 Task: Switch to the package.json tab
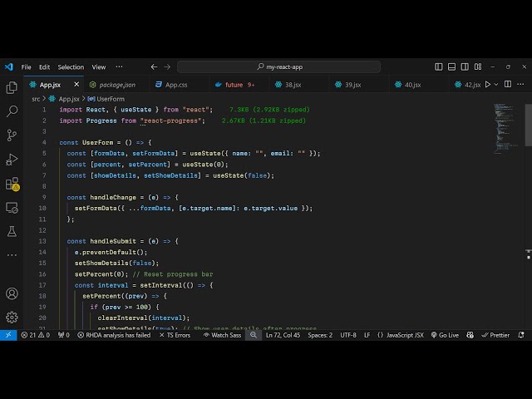point(117,84)
